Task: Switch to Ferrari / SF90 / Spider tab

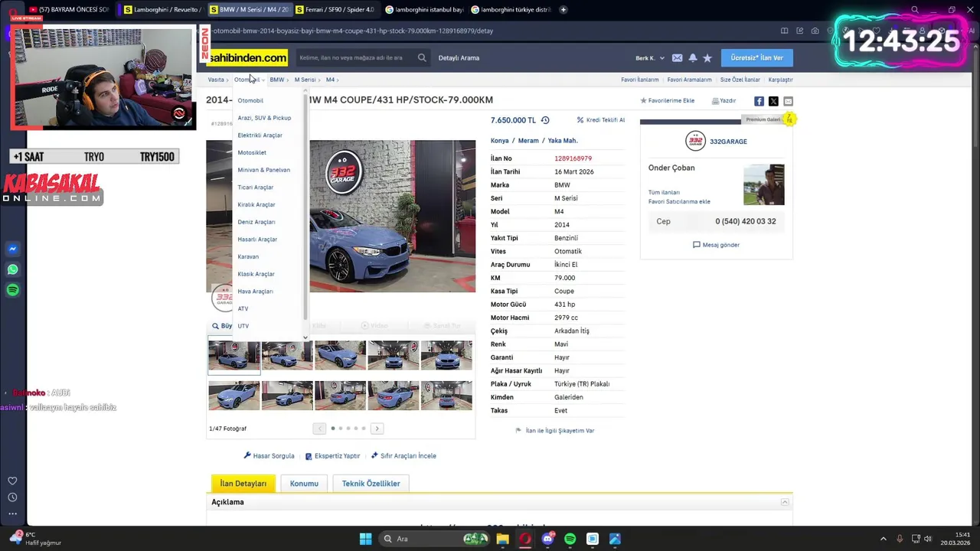Action: coord(335,10)
